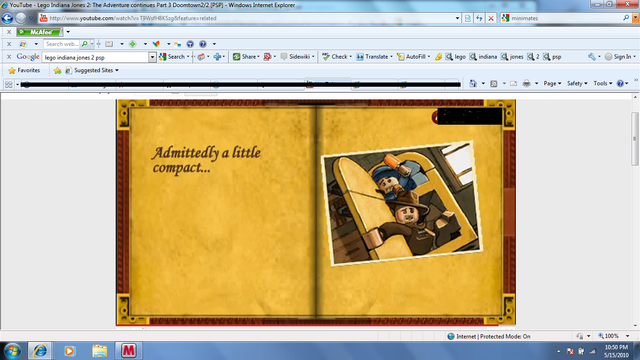The height and width of the screenshot is (360, 640).
Task: Click Internet Protected Mode On status text
Action: click(493, 336)
